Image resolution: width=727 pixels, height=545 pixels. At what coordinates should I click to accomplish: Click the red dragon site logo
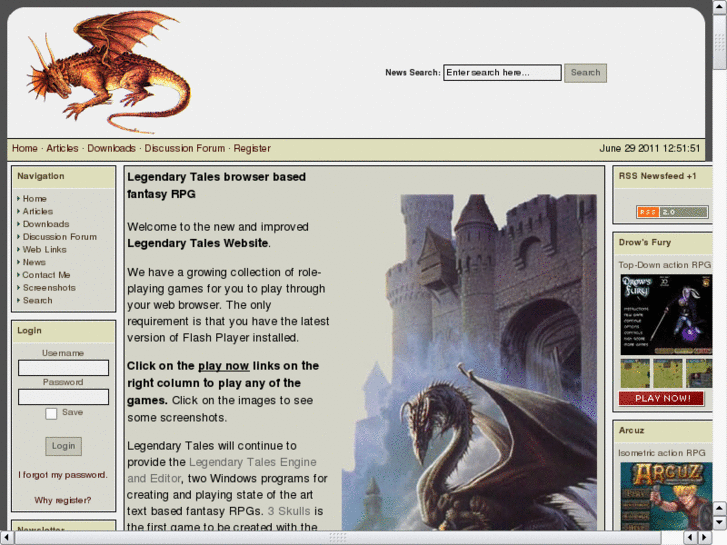[x=108, y=72]
